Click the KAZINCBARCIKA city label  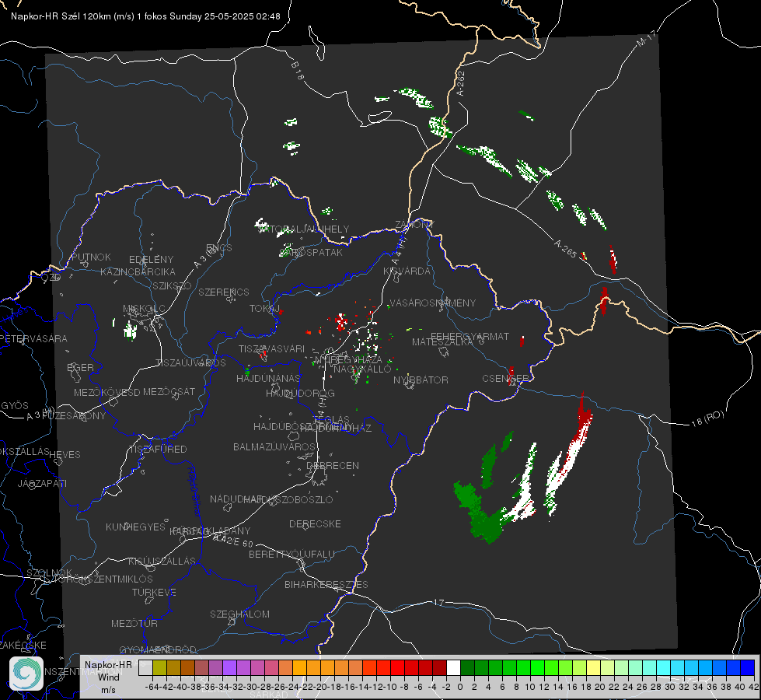(x=138, y=271)
